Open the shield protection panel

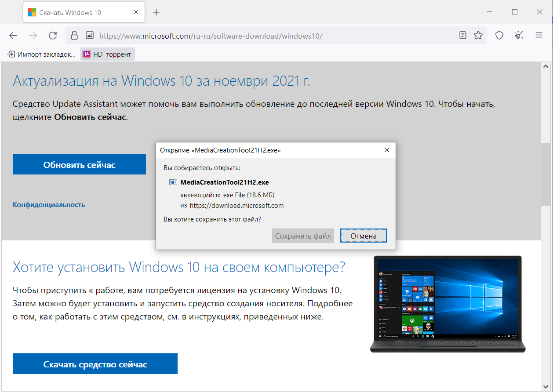499,36
